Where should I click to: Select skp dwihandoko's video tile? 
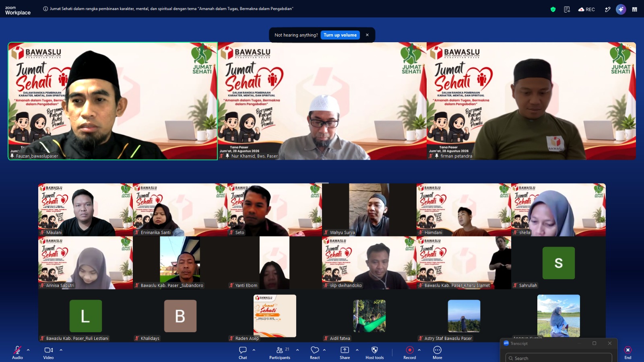[x=369, y=263]
